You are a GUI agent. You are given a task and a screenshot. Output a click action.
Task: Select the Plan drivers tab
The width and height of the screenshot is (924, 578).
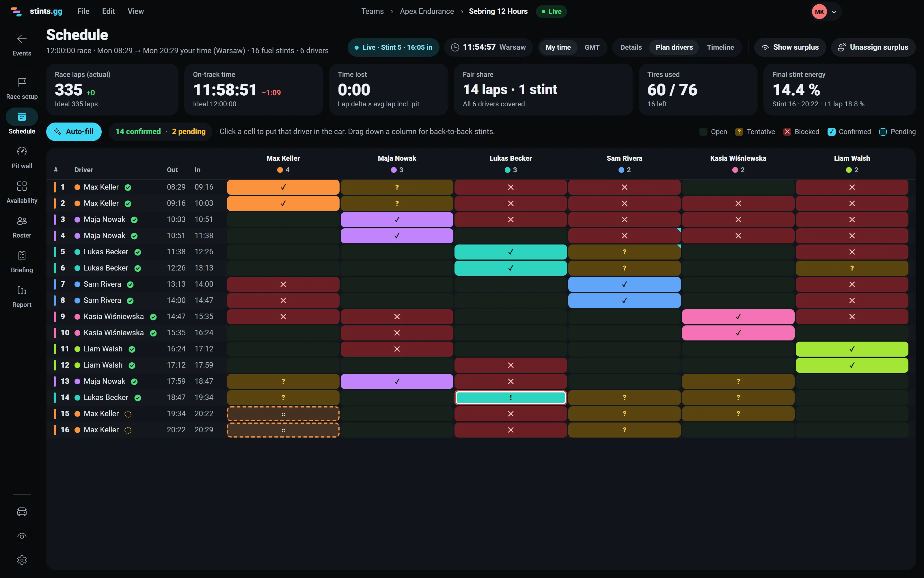point(674,47)
